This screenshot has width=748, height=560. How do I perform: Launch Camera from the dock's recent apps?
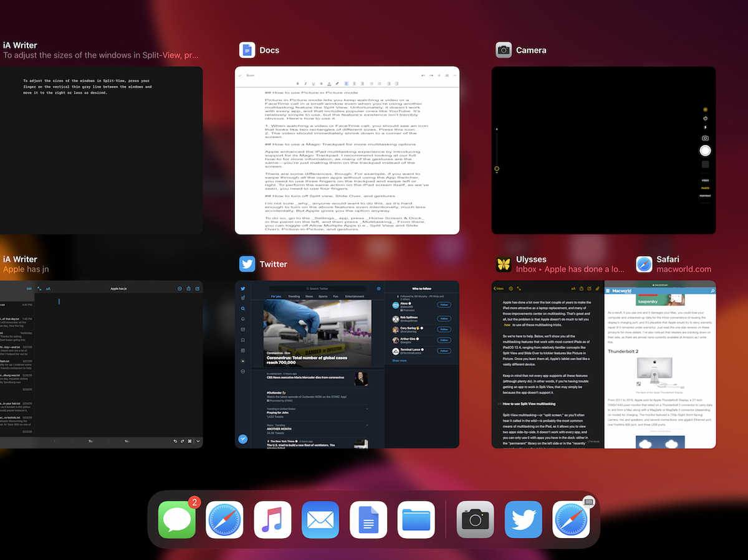coord(476,520)
